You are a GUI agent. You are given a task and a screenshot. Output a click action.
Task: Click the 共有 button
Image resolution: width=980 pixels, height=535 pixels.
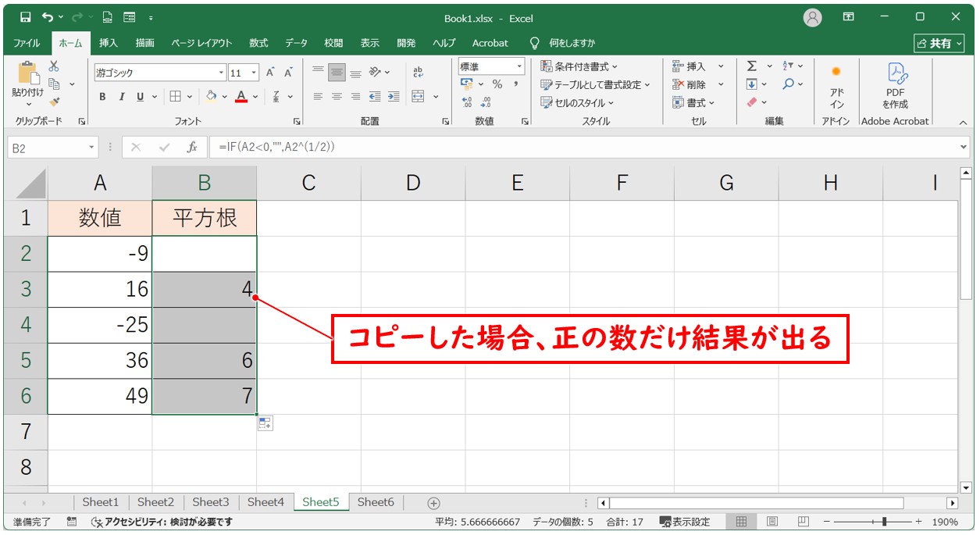[939, 43]
